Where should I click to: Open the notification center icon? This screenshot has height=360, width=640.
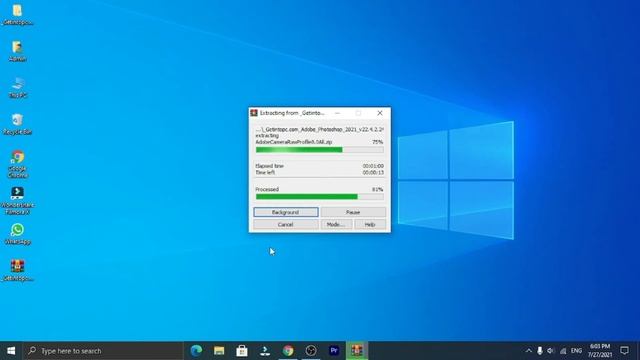point(624,350)
